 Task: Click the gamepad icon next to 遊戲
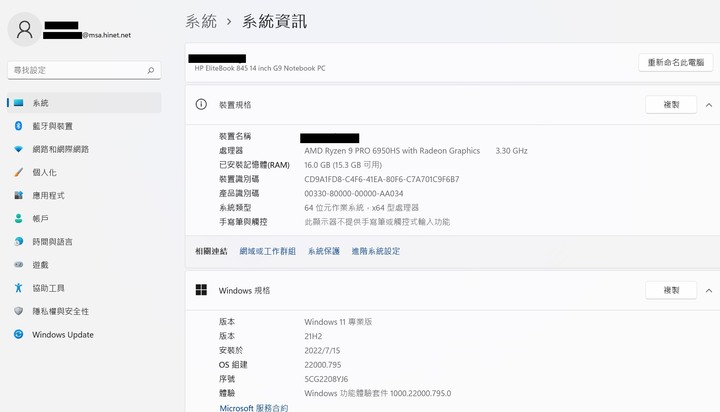coord(18,265)
